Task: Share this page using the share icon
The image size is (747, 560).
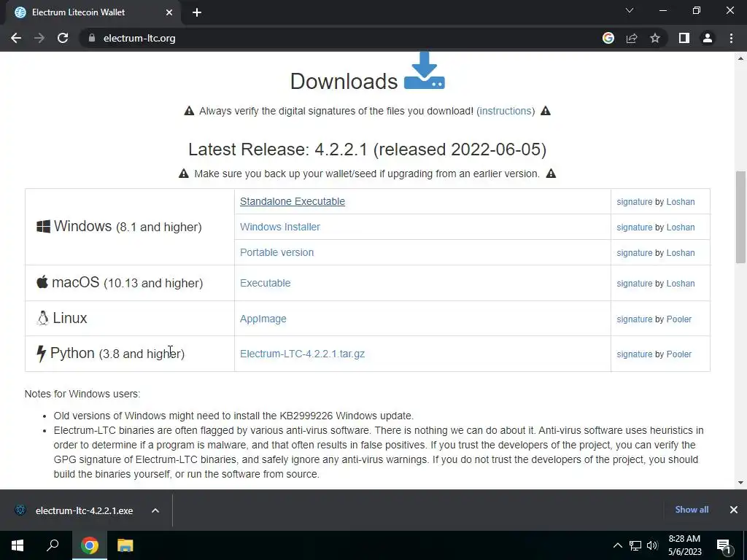Action: (x=632, y=38)
